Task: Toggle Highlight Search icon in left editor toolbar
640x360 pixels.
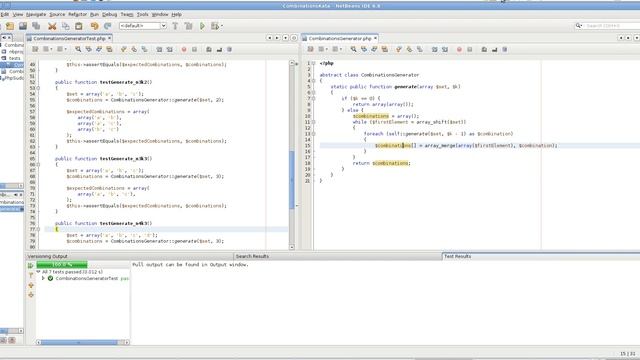Action: [109, 49]
